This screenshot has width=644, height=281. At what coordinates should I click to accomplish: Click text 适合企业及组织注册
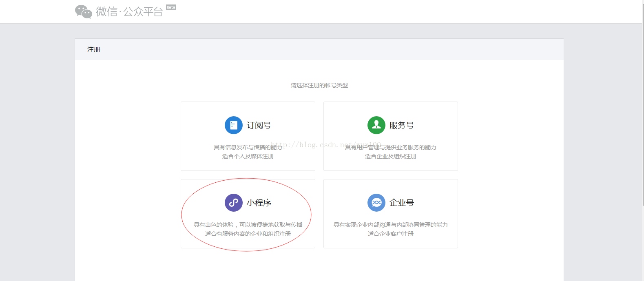click(x=391, y=156)
